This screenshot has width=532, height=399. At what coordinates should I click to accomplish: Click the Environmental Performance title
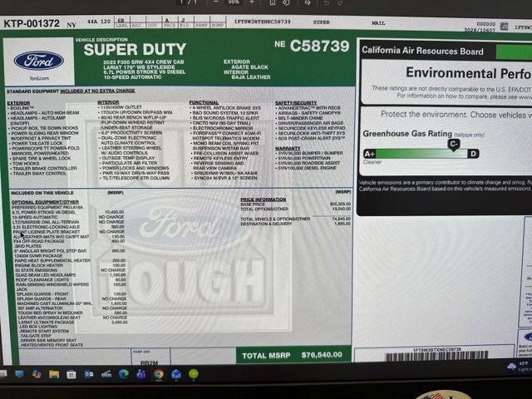click(x=469, y=73)
